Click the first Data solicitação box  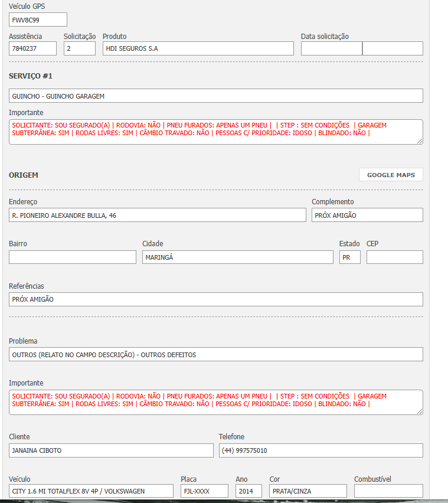coord(331,48)
